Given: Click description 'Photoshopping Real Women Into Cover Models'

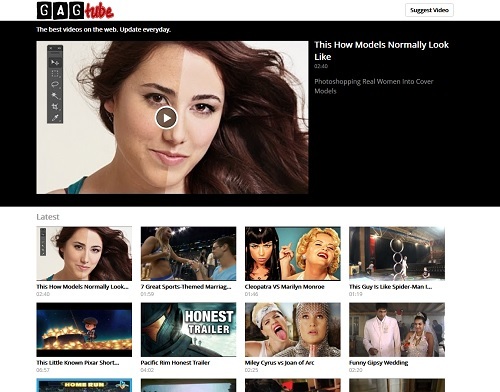Looking at the screenshot, I should 374,86.
